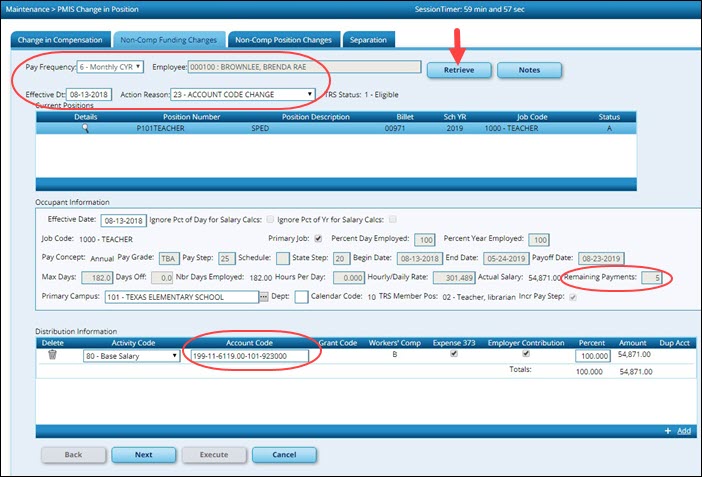Image resolution: width=702 pixels, height=477 pixels.
Task: Click the Back button
Action: pyautogui.click(x=73, y=455)
